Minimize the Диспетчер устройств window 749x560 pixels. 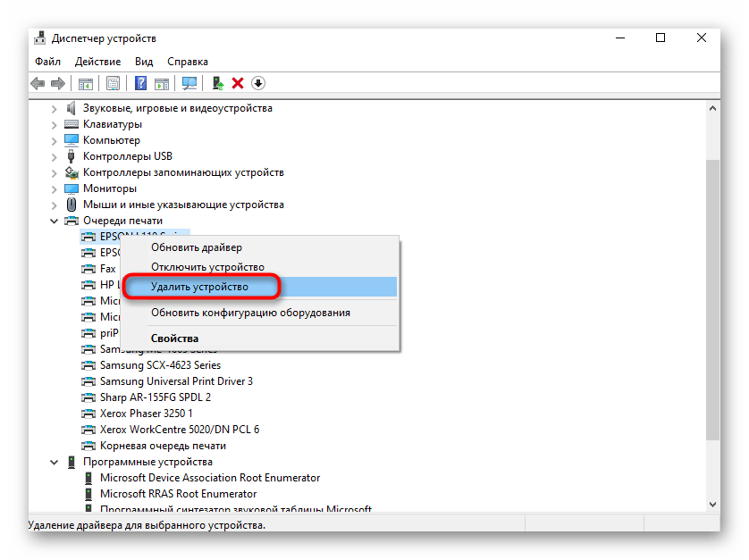coord(620,38)
